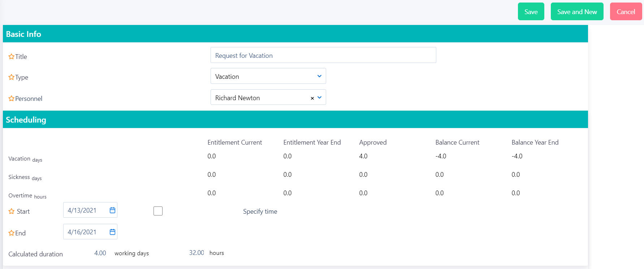Click the Overtime Balance Year End 0.0
644x269 pixels.
[x=516, y=193]
